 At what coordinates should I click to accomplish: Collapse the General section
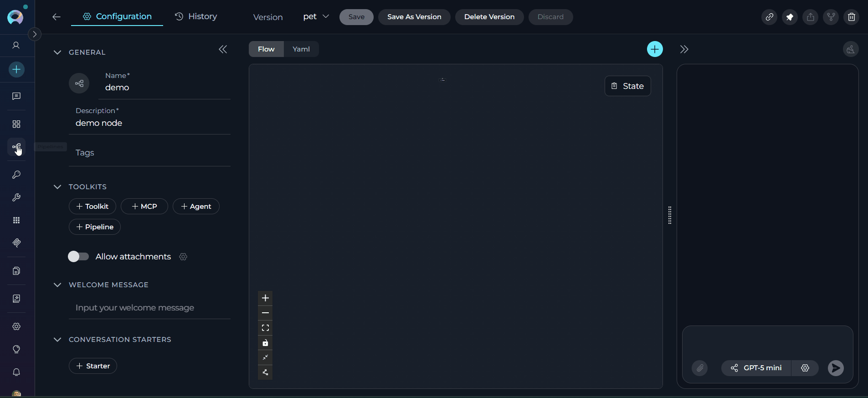(57, 52)
